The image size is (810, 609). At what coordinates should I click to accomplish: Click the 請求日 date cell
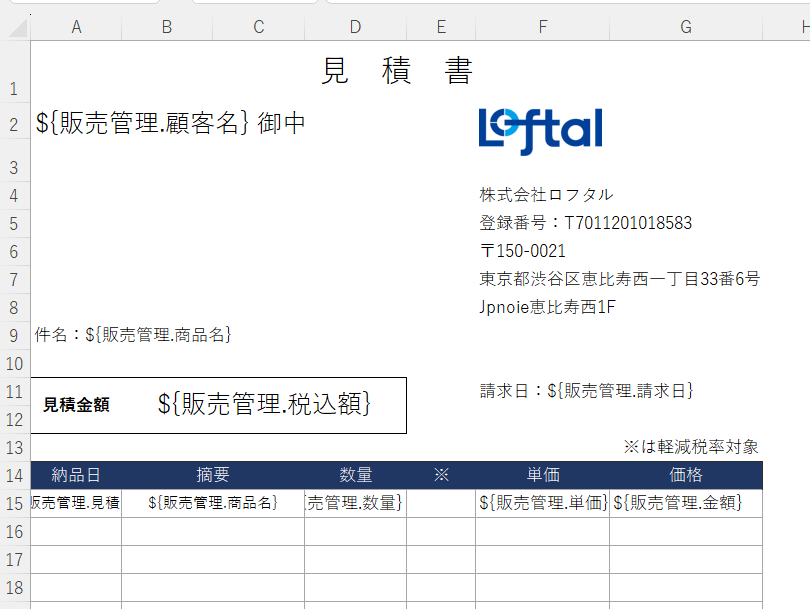coord(586,390)
